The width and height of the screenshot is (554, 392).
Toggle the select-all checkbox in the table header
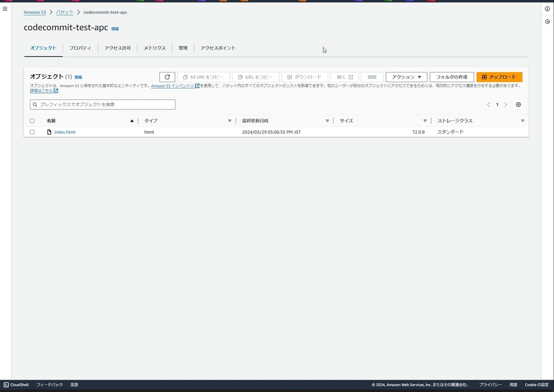coord(32,121)
